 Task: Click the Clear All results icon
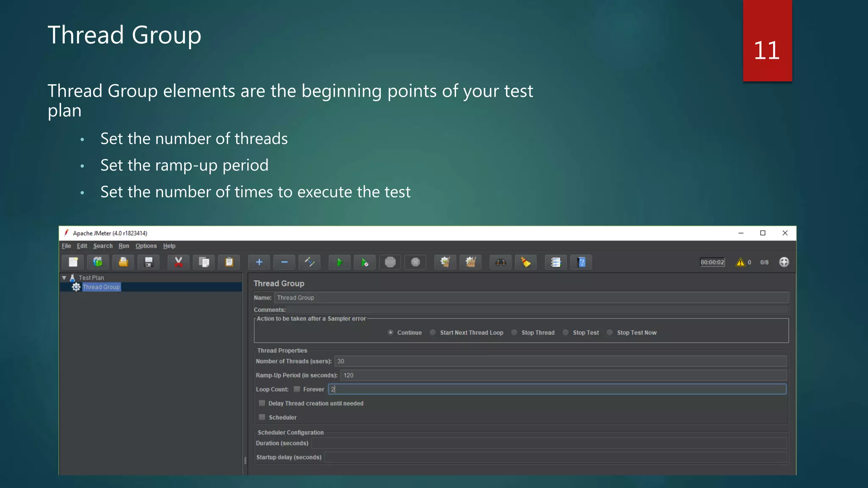(471, 262)
